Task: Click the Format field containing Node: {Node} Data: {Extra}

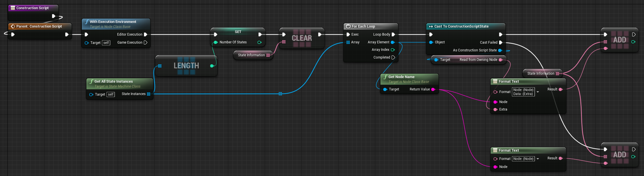Action: [523, 92]
